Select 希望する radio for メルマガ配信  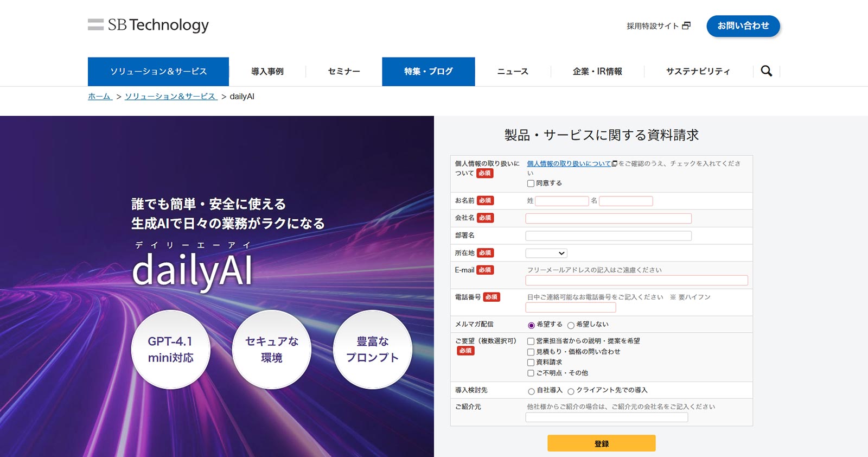531,325
